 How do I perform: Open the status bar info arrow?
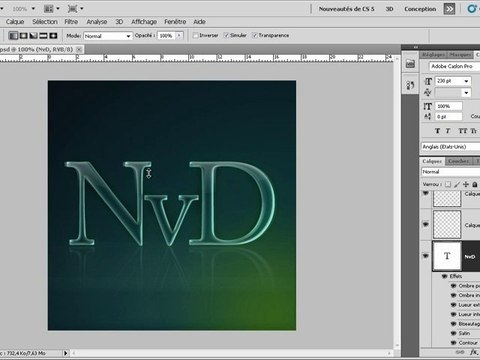(65, 353)
